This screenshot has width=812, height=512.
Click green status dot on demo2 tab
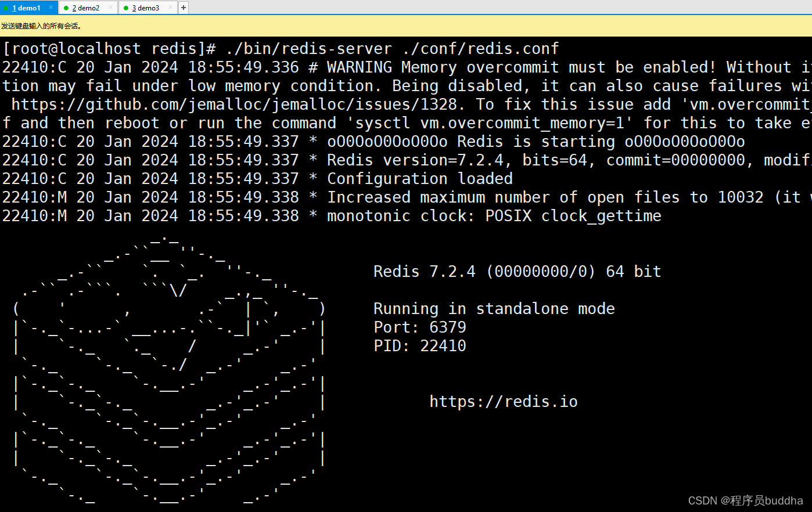pos(66,8)
